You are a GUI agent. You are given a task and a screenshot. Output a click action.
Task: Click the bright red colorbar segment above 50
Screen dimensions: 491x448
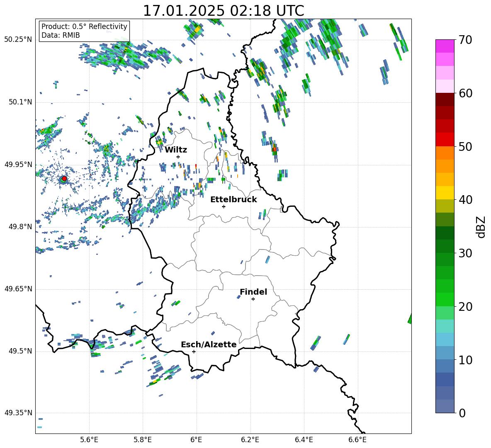(x=445, y=139)
